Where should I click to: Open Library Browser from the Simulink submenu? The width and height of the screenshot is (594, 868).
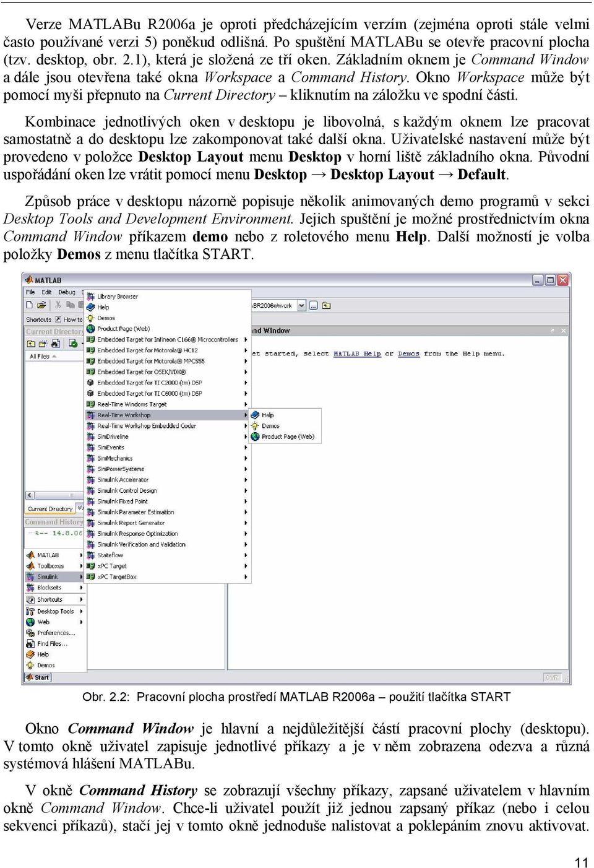pyautogui.click(x=168, y=297)
